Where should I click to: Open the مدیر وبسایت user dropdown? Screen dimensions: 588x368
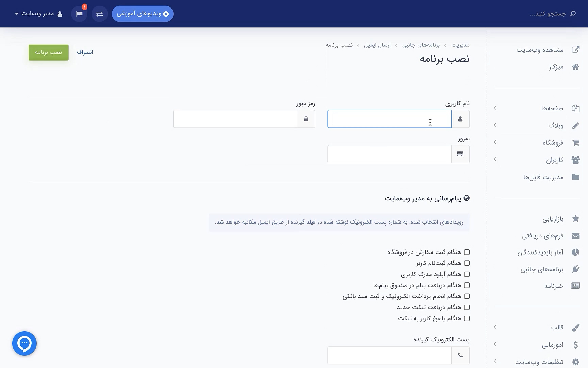pos(38,14)
